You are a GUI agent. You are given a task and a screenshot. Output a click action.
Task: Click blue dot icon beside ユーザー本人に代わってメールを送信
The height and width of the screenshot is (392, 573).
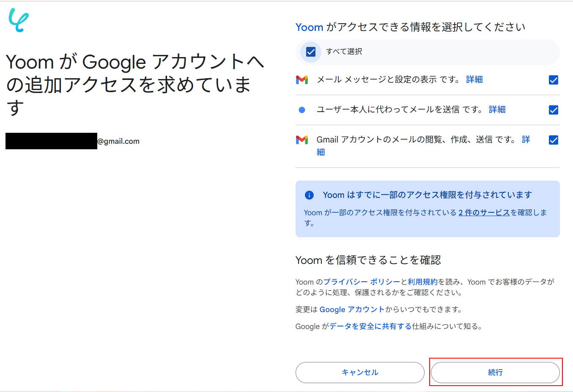point(302,110)
